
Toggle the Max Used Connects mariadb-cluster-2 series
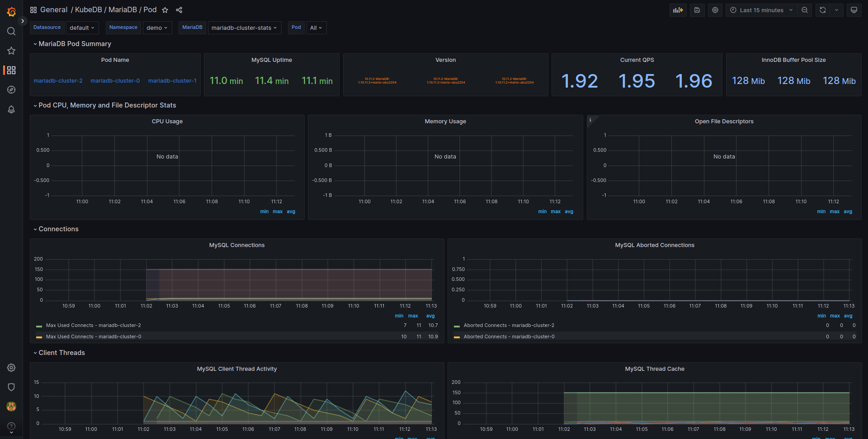click(94, 325)
